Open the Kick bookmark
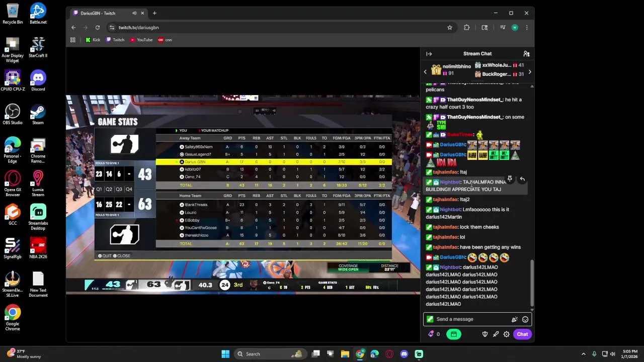644x362 pixels. (93, 40)
